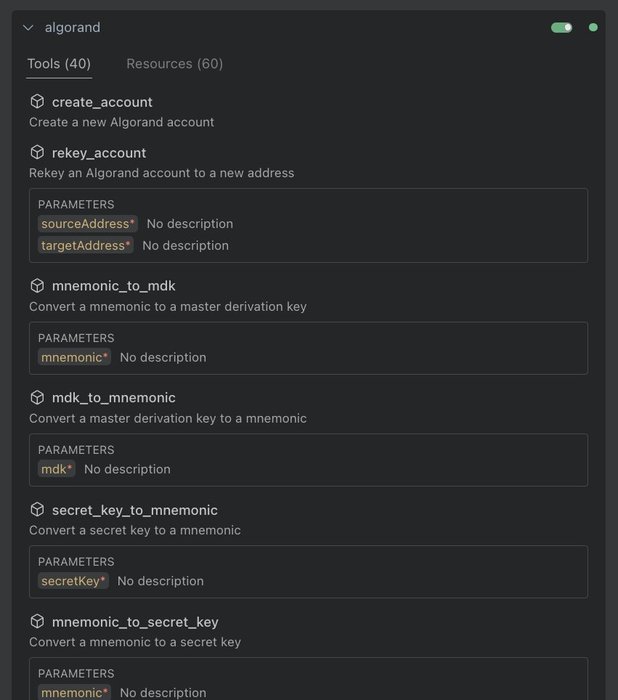Screen dimensions: 618x700
Task: Switch to the Tools (40) tab
Action: click(x=59, y=64)
